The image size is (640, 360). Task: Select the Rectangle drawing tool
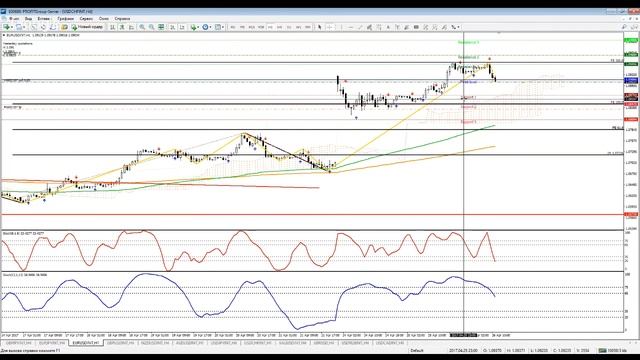tap(416, 27)
